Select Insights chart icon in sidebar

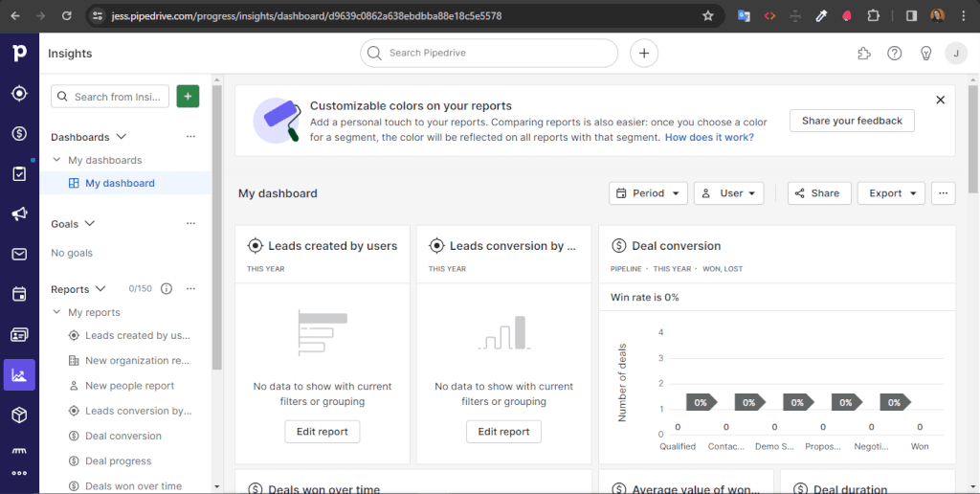tap(19, 375)
